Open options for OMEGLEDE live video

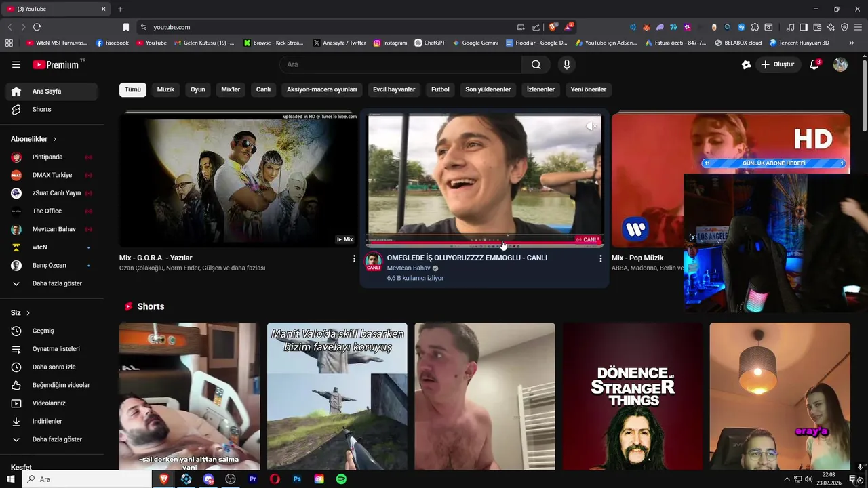600,258
